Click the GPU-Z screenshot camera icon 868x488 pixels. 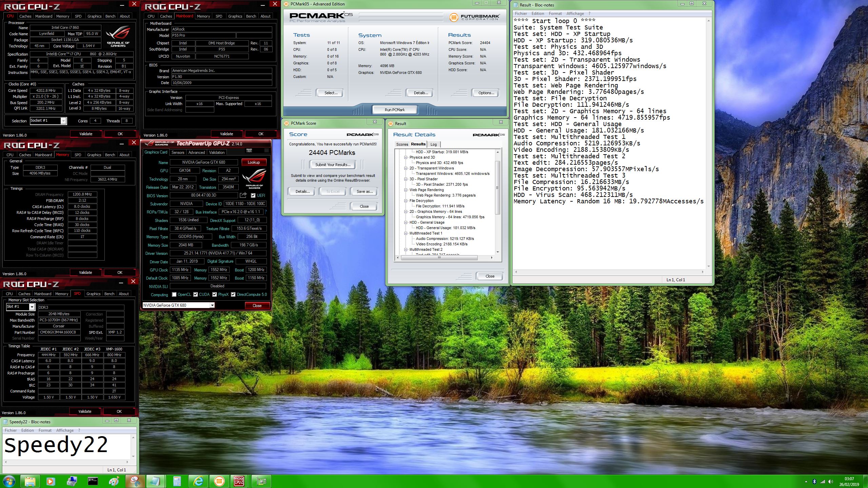pyautogui.click(x=249, y=150)
